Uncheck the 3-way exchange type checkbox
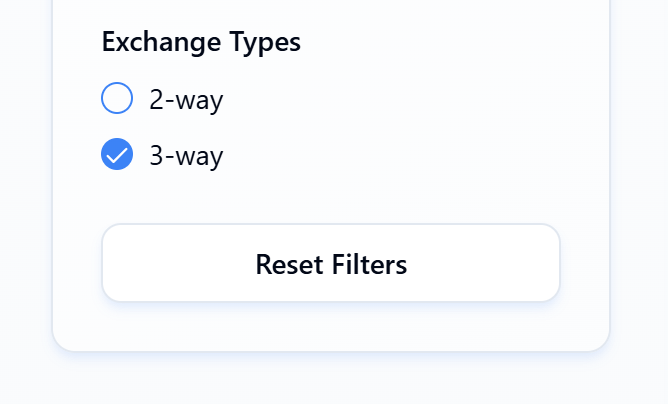 click(117, 155)
